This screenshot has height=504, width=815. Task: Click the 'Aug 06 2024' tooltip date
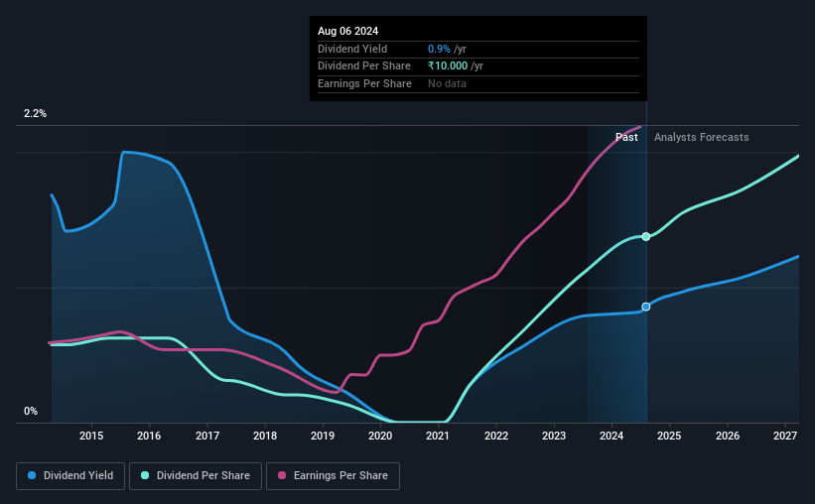[x=347, y=31]
